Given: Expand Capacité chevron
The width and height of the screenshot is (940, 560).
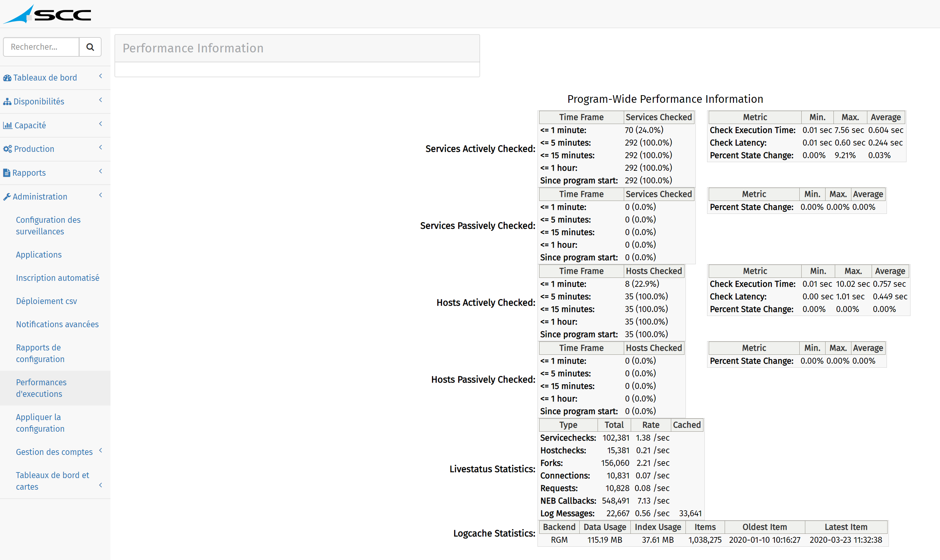Looking at the screenshot, I should click(x=101, y=124).
